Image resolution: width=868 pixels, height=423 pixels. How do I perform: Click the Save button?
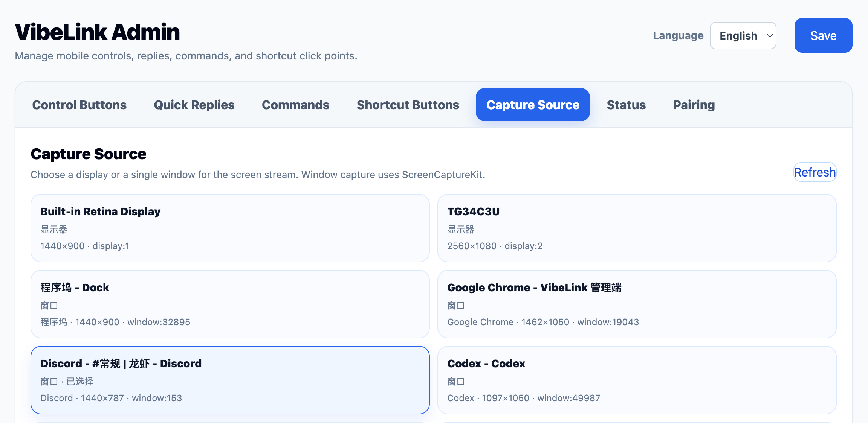(x=823, y=35)
